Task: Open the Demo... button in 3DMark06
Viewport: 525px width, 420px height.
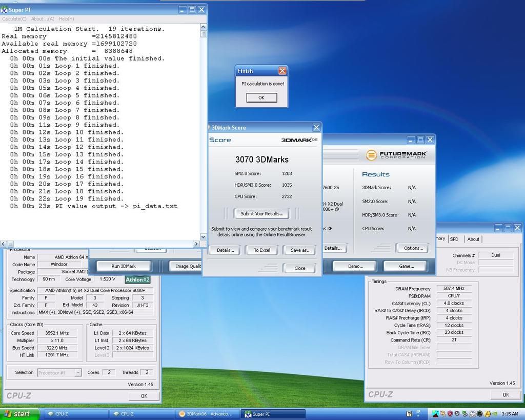Action: tap(355, 266)
